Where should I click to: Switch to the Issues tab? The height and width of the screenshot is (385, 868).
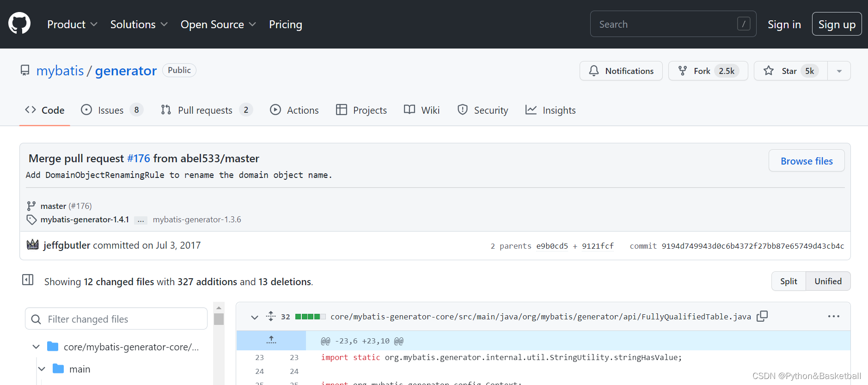(111, 110)
